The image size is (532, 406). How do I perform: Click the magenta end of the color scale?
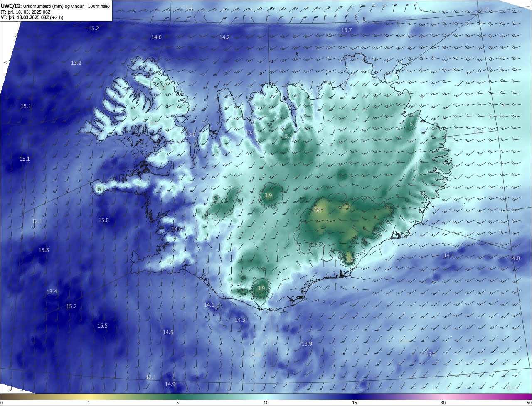(527, 396)
